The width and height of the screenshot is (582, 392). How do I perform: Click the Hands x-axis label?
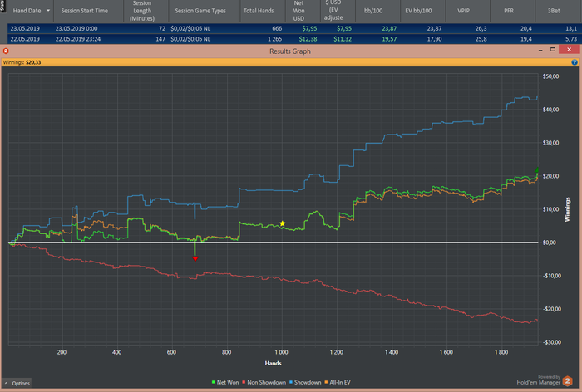click(x=274, y=363)
